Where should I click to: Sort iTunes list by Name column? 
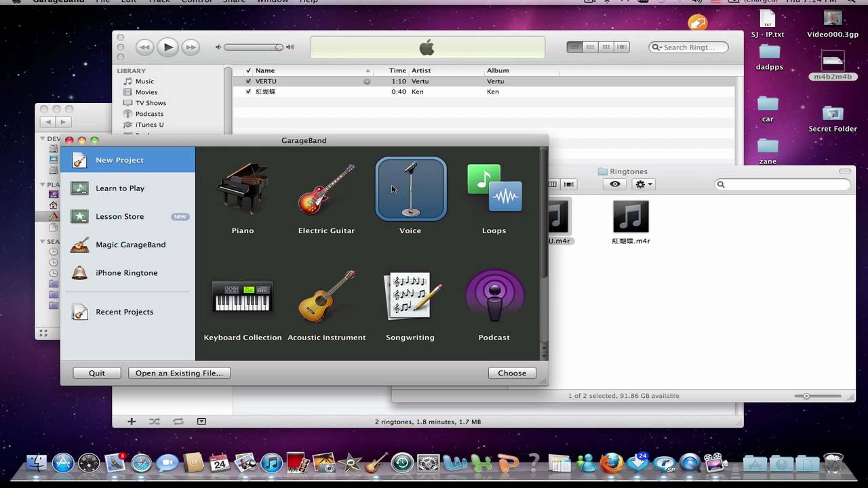tap(313, 70)
